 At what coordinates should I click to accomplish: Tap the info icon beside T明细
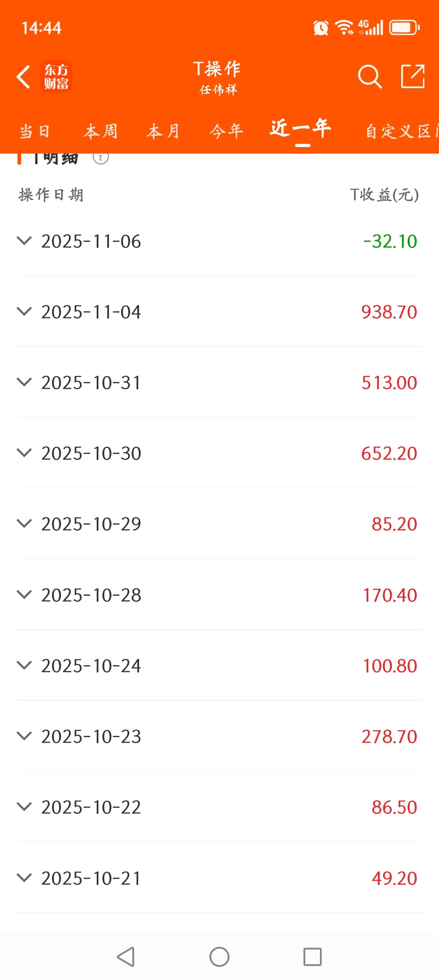100,158
